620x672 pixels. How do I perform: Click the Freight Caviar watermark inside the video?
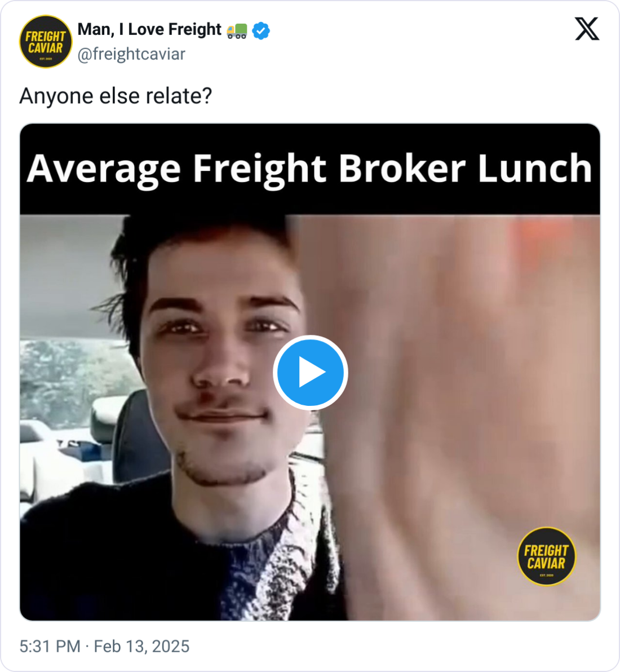click(x=546, y=556)
